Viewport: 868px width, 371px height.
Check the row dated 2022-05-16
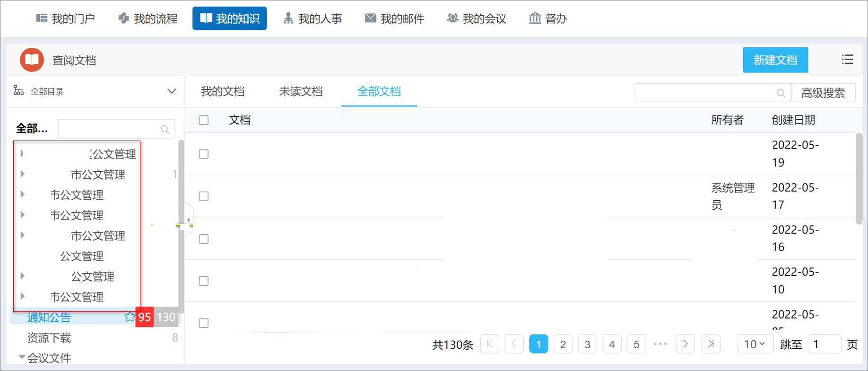(x=204, y=239)
